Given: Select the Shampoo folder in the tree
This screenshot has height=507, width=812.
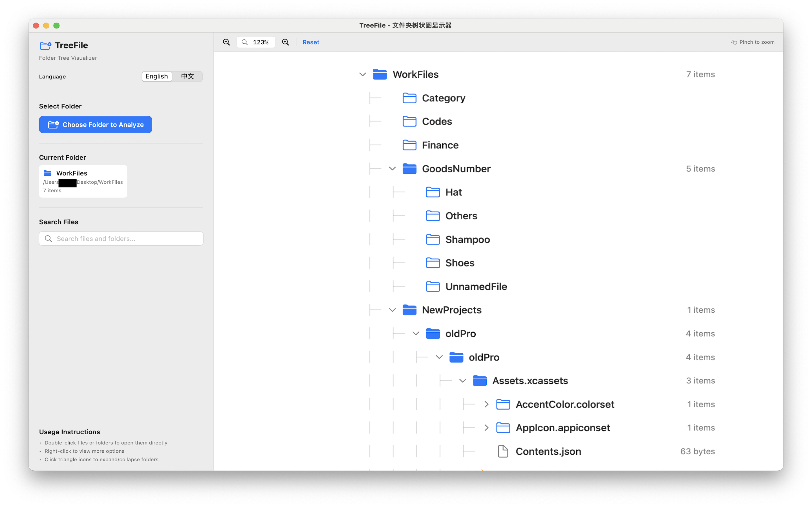Looking at the screenshot, I should tap(467, 239).
